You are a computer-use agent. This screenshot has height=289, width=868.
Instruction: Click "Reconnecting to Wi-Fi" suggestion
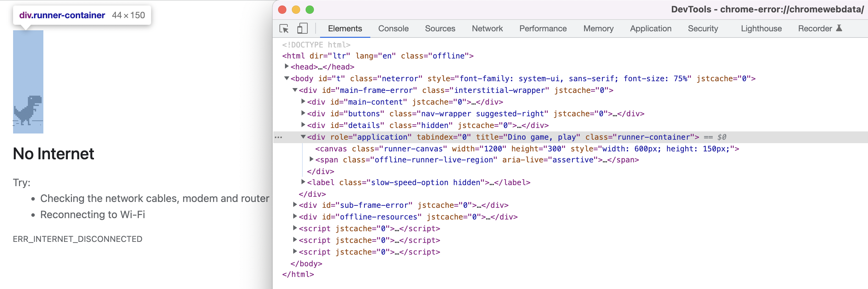pos(93,215)
